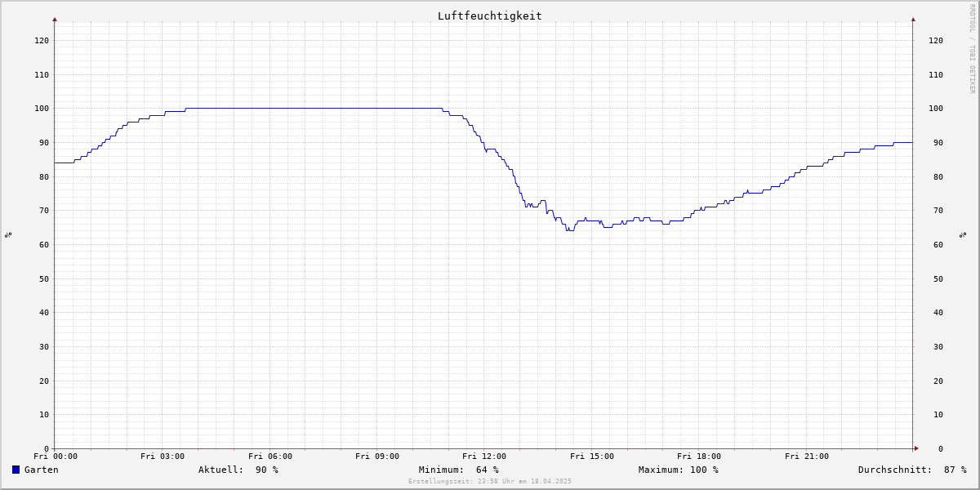Click the 'Maximum: 100 %' value
Image resolution: width=980 pixels, height=490 pixels.
[679, 470]
